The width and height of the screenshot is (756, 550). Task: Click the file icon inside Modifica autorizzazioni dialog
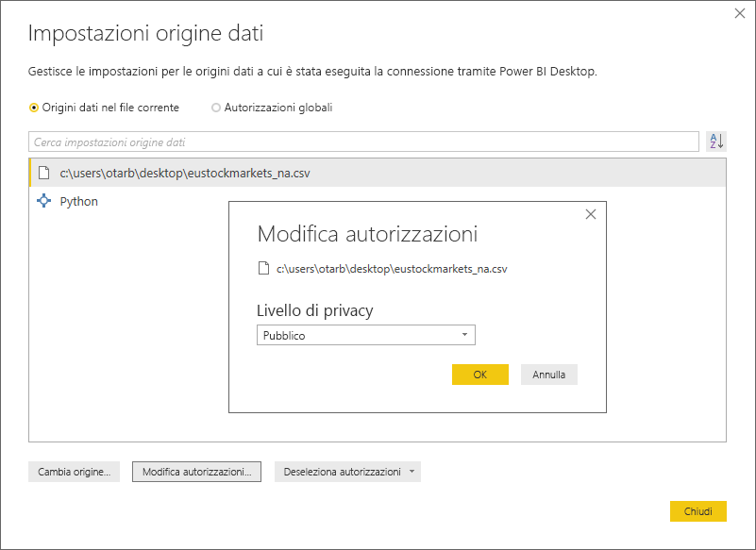[261, 268]
